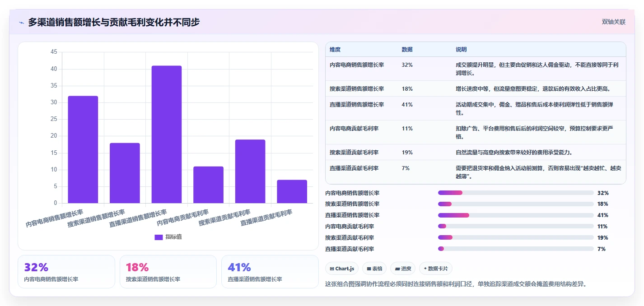Click table cell 7% in the data column
The width and height of the screenshot is (644, 306).
click(406, 168)
